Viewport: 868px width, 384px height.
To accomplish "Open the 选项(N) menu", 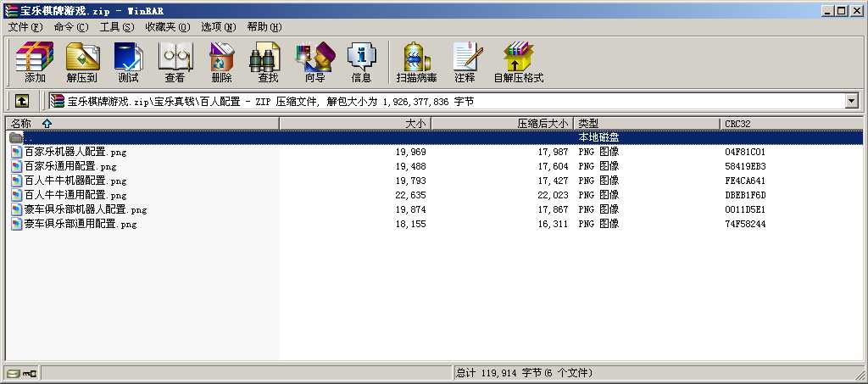I will (218, 26).
